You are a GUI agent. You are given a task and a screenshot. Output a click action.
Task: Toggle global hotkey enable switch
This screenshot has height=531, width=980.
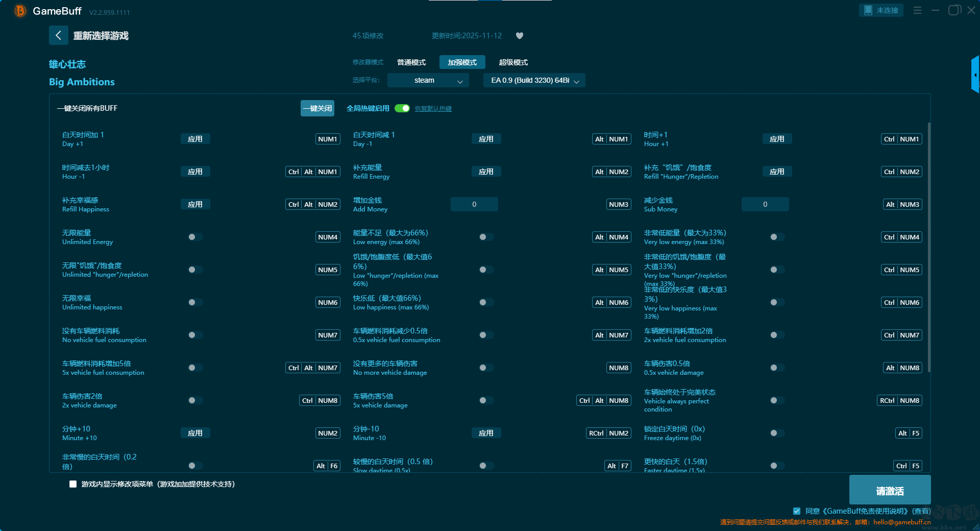402,108
